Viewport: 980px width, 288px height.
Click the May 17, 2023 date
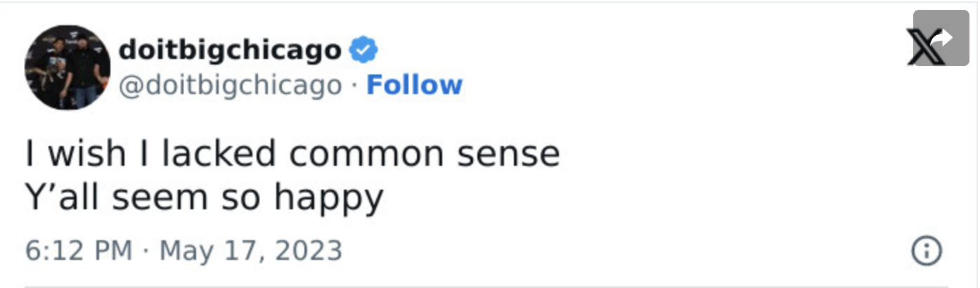pos(251,251)
